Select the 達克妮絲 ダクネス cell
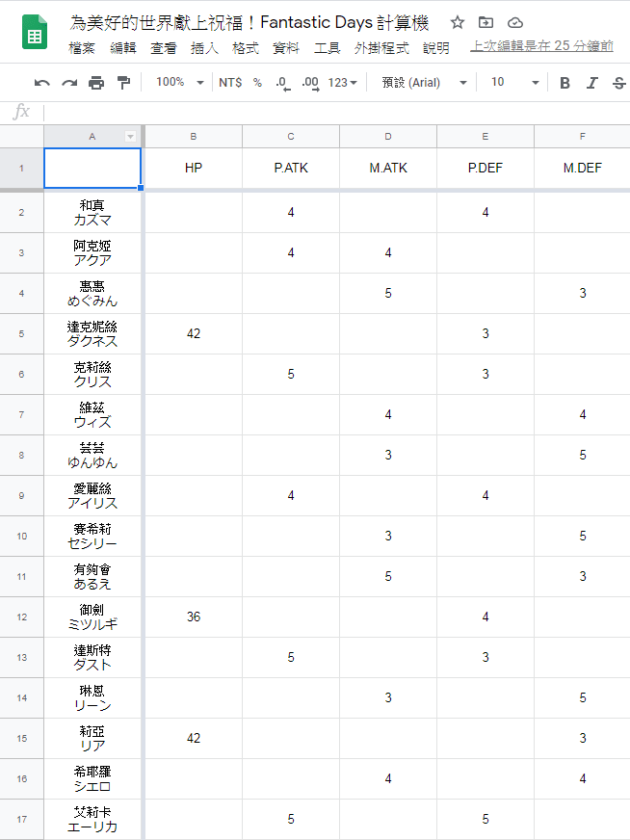The width and height of the screenshot is (630, 840). (x=92, y=333)
